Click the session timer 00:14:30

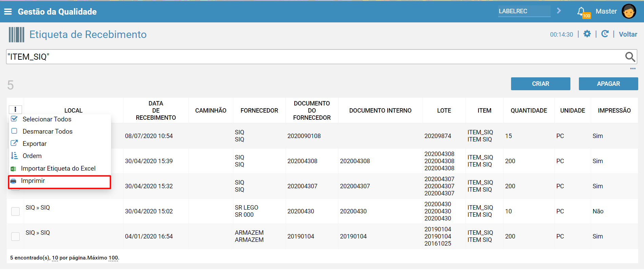(x=562, y=35)
